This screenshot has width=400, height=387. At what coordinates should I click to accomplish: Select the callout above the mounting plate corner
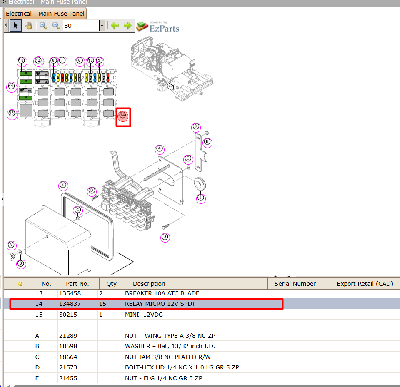coord(160,149)
